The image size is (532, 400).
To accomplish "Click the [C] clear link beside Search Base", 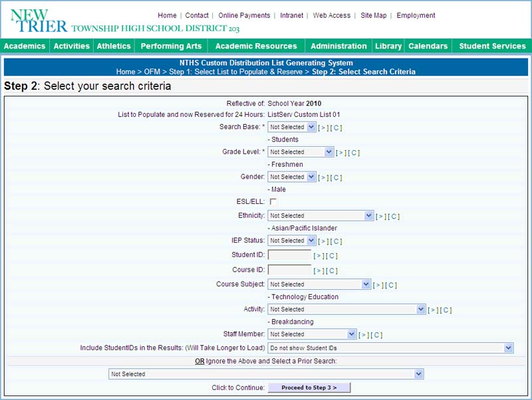I will click(x=336, y=128).
